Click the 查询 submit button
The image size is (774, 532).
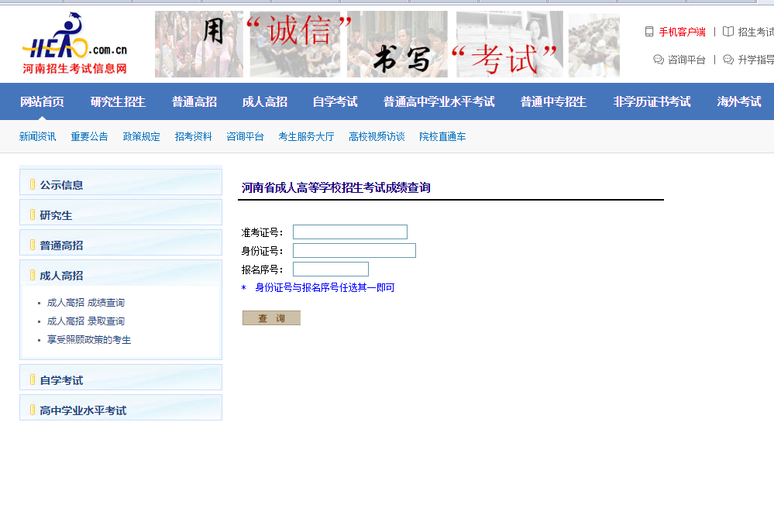(271, 317)
